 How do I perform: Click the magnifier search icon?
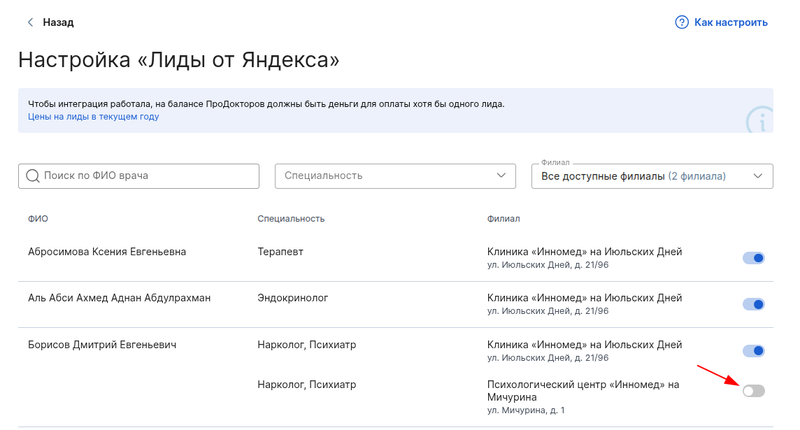coord(33,176)
